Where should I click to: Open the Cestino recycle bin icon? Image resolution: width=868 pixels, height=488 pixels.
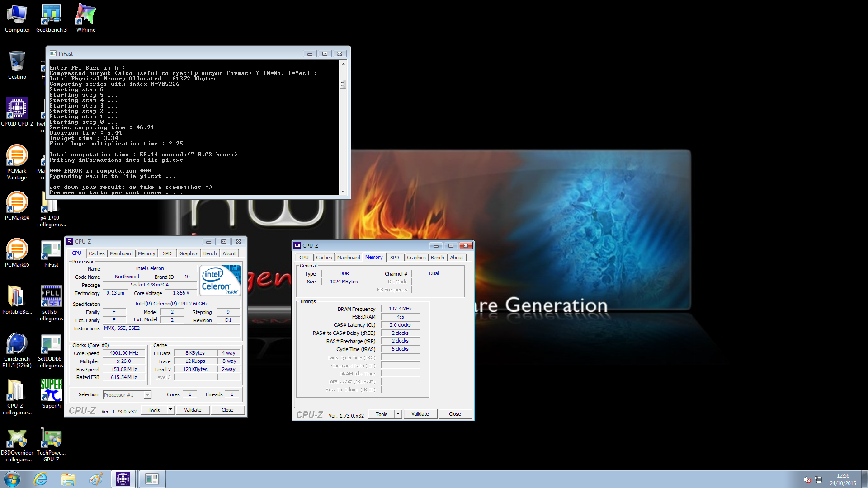(x=17, y=65)
